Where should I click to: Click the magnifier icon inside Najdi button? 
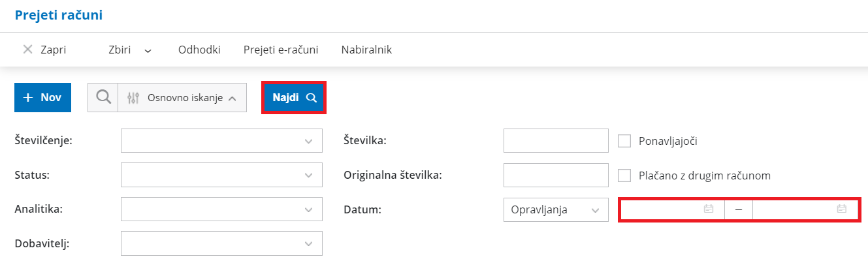[312, 97]
